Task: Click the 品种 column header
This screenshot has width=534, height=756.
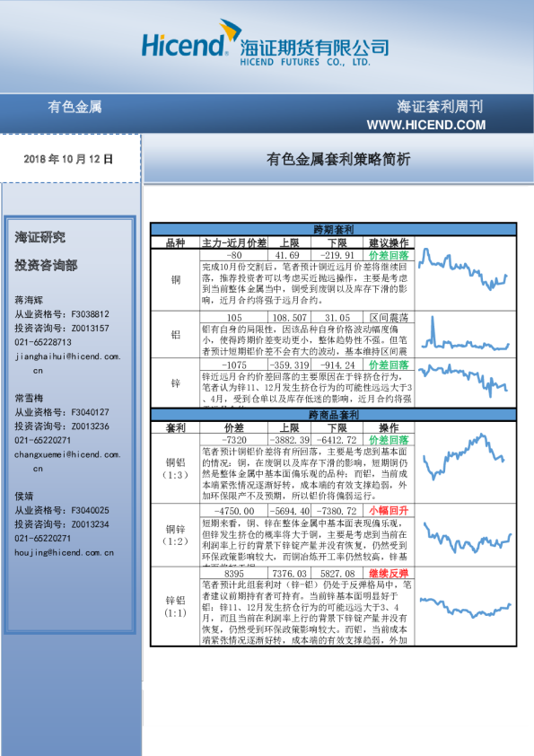Action: click(175, 243)
